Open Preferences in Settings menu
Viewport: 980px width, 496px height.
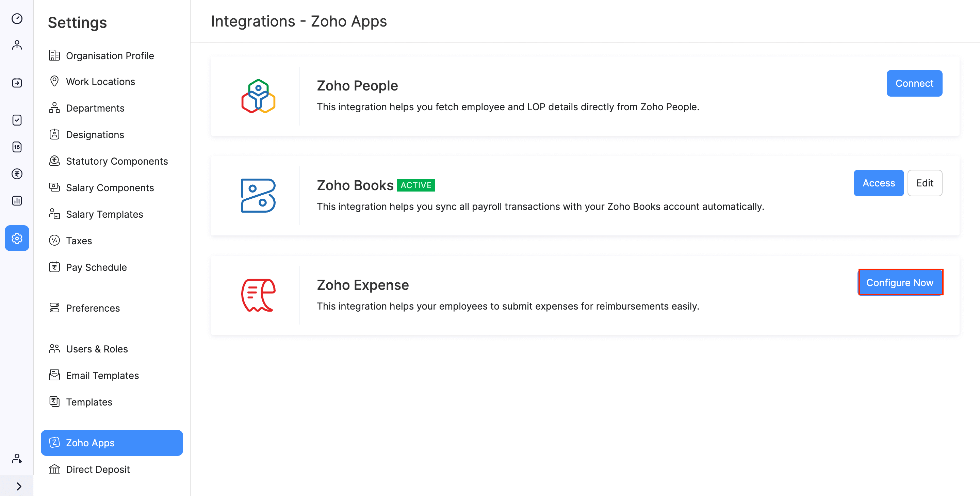pos(93,308)
